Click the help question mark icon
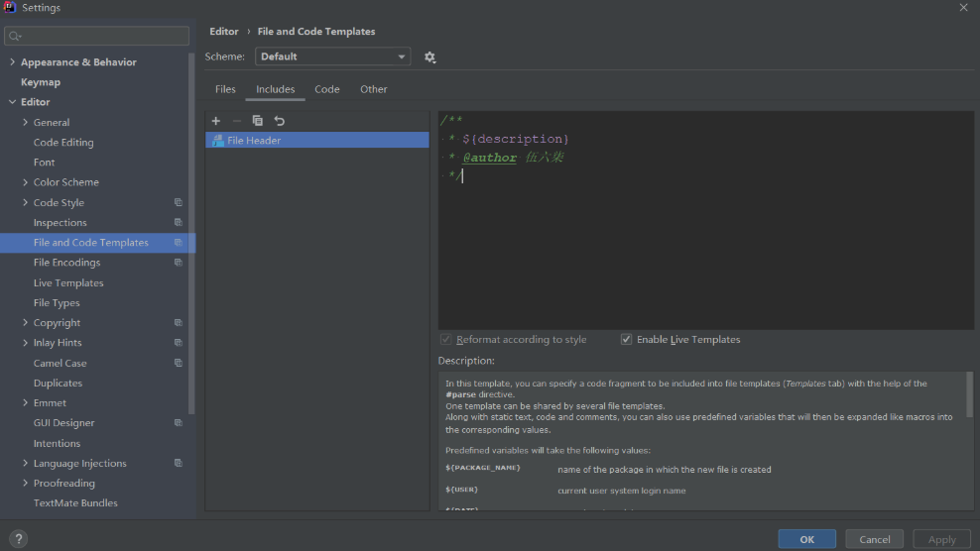The height and width of the screenshot is (551, 980). click(x=18, y=538)
